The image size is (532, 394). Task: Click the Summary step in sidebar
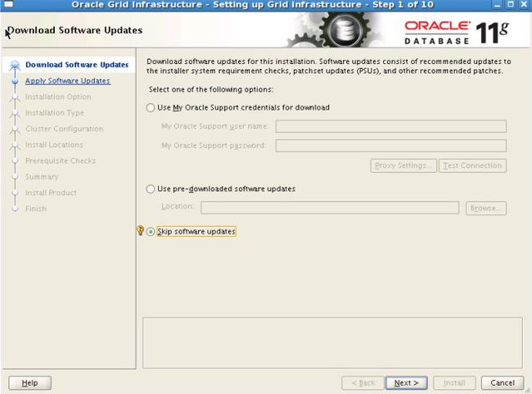click(42, 177)
